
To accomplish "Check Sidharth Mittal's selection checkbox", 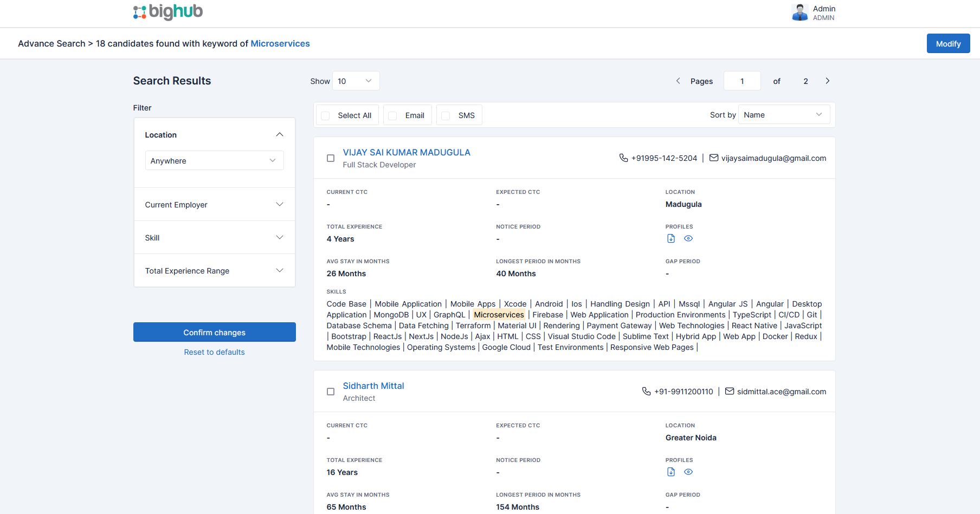I will click(331, 391).
